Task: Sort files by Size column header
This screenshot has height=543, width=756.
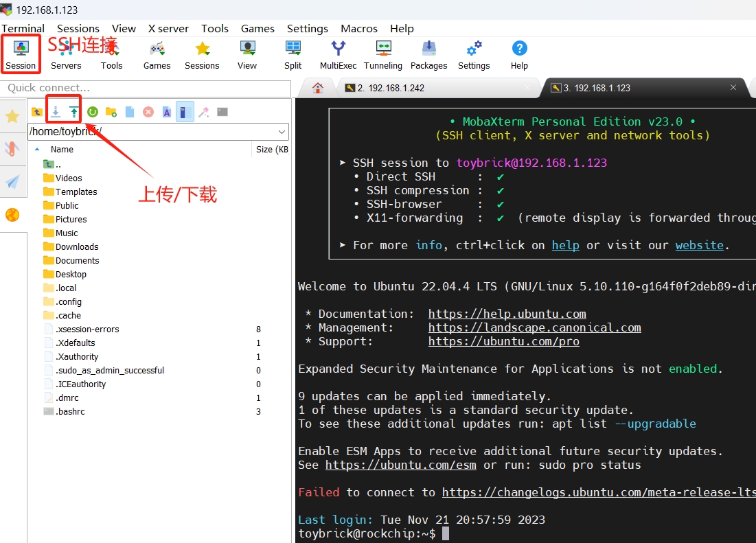Action: click(272, 150)
